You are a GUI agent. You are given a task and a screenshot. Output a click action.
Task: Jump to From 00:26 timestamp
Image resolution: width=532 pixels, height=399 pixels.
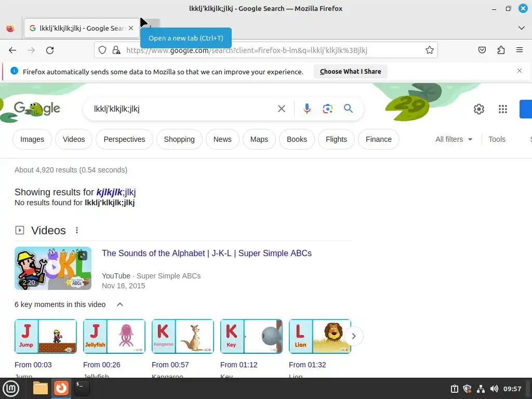(x=102, y=365)
